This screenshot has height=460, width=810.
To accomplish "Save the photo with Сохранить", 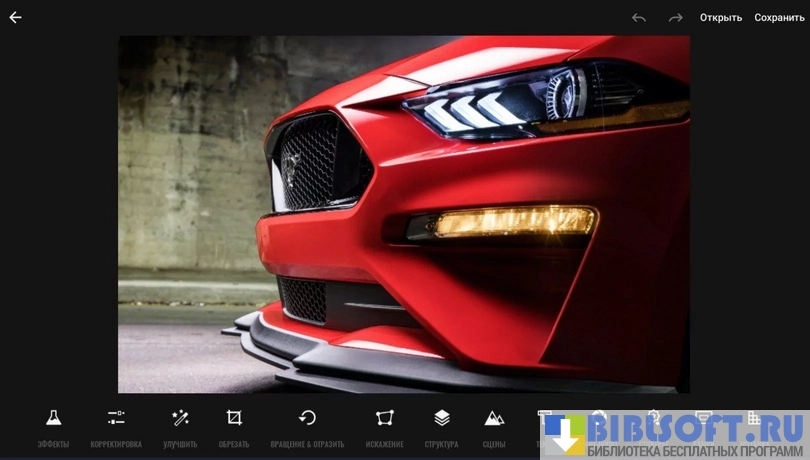I will [779, 17].
